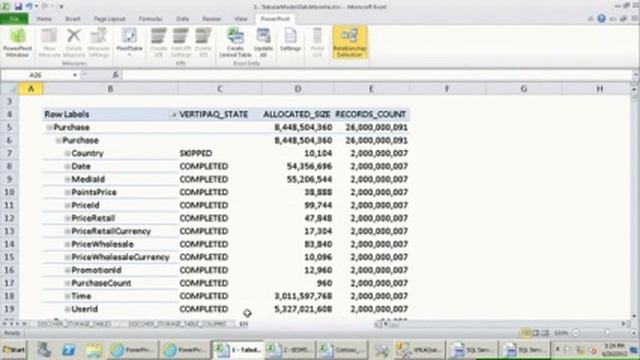
Task: Open the File tab
Action: coord(14,19)
